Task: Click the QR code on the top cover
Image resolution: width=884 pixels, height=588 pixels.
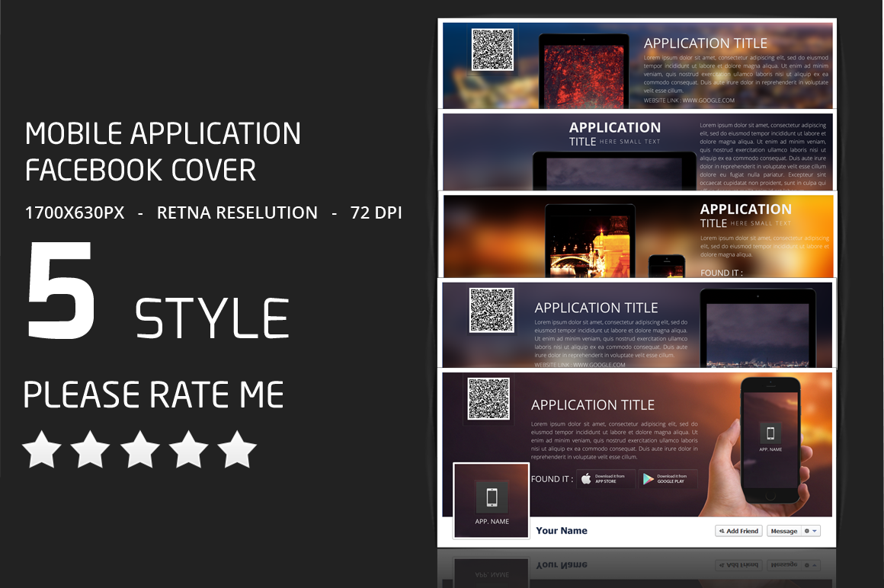Action: click(x=492, y=50)
